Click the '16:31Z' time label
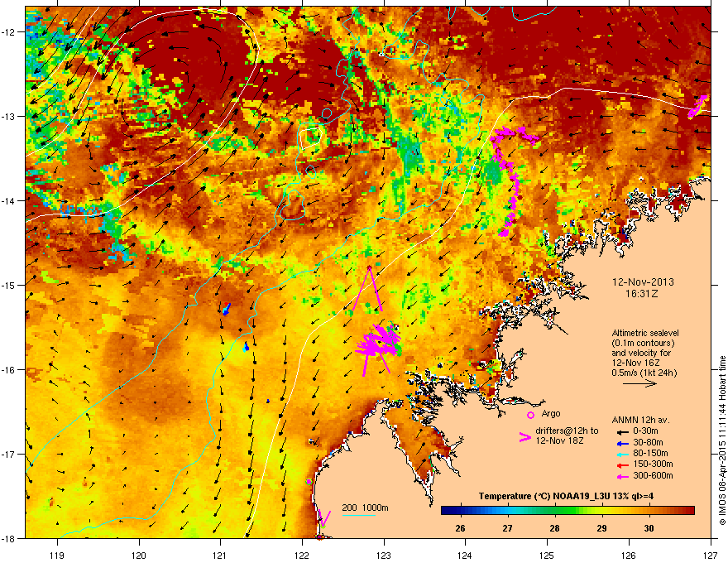The image size is (728, 563). [642, 294]
